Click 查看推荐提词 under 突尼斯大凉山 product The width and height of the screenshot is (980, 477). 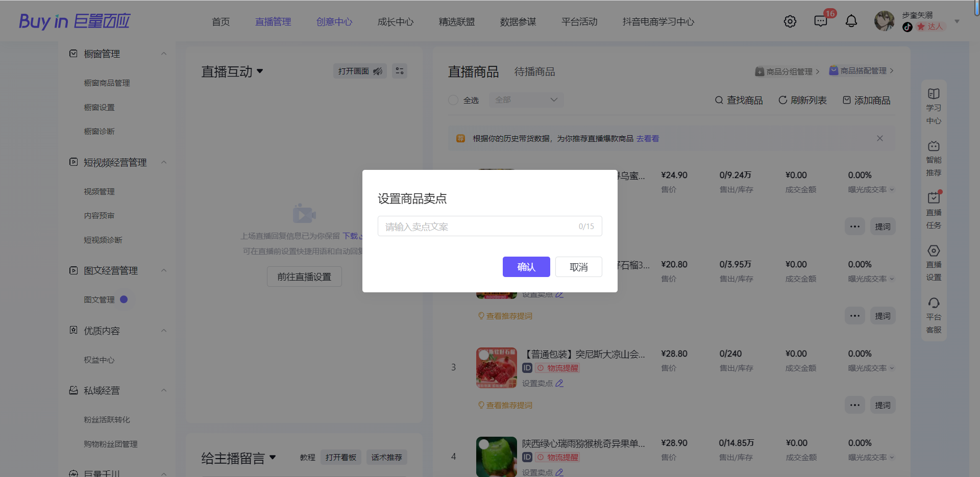(x=505, y=405)
